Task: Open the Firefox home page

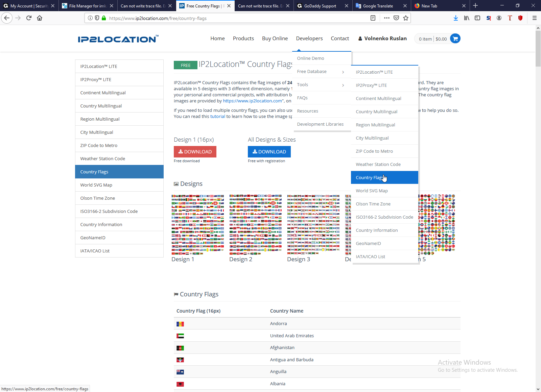Action: [40, 18]
